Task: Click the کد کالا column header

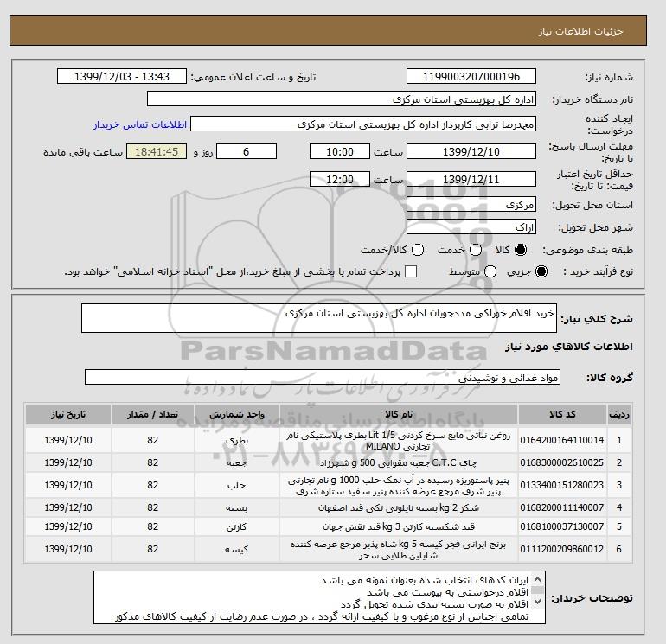Action: click(562, 414)
